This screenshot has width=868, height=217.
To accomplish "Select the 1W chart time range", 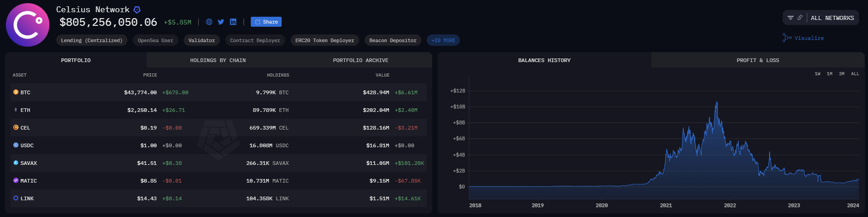I will (817, 74).
